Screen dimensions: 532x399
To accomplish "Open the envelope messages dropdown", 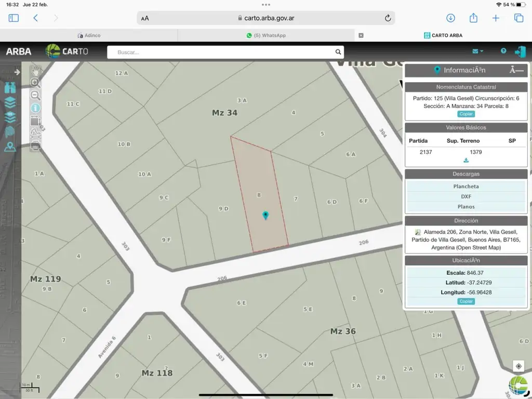I will click(477, 51).
